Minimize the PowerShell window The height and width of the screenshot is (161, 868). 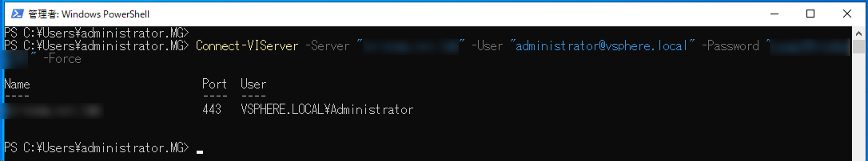[774, 14]
